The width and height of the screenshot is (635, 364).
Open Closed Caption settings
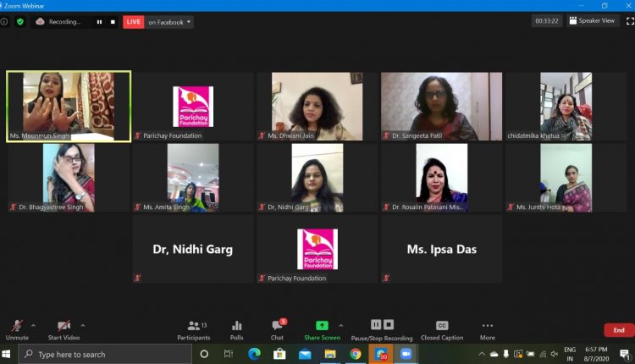click(x=441, y=328)
